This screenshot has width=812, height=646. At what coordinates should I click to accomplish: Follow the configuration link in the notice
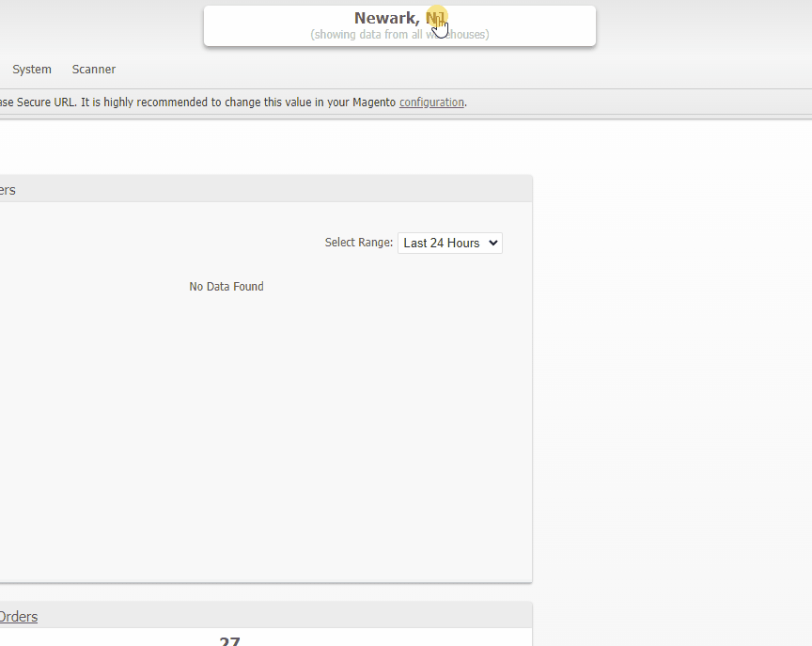point(431,102)
